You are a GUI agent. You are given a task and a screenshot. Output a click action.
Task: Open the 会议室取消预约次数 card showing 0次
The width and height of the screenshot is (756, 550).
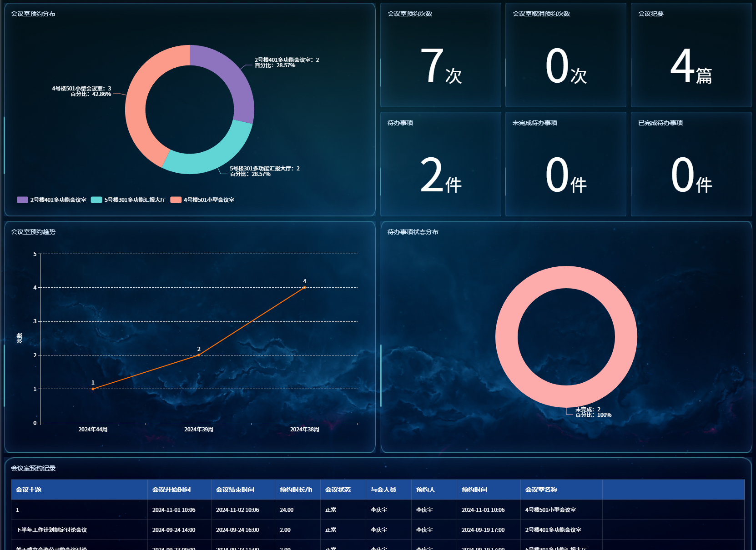(565, 55)
